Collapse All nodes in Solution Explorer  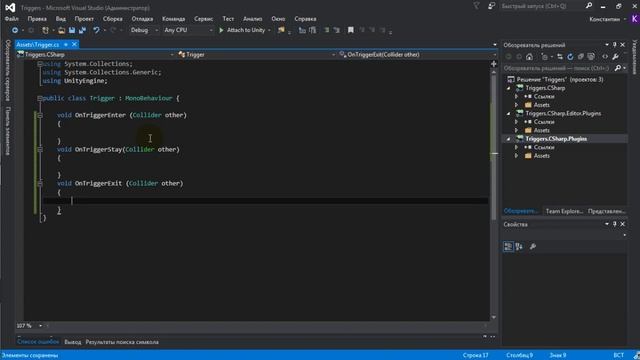[x=580, y=57]
